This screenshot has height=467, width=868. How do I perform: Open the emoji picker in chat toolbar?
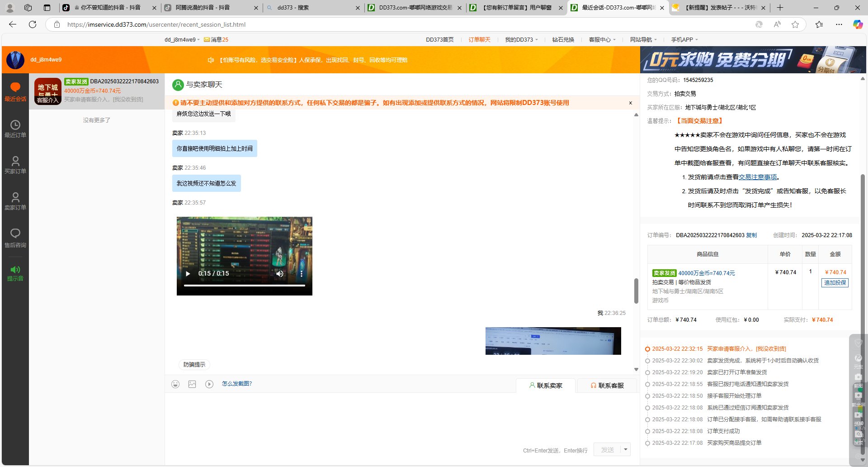175,384
